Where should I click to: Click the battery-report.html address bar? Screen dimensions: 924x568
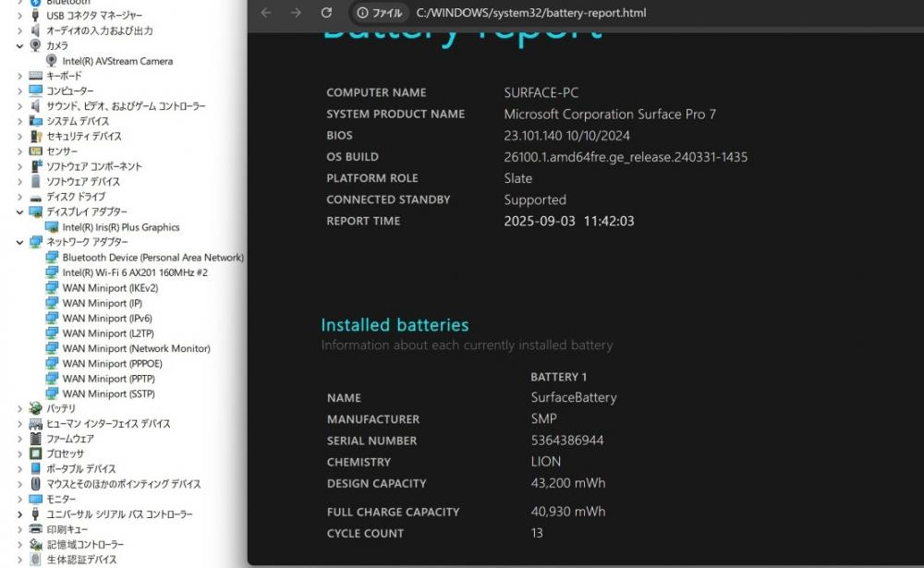click(531, 13)
